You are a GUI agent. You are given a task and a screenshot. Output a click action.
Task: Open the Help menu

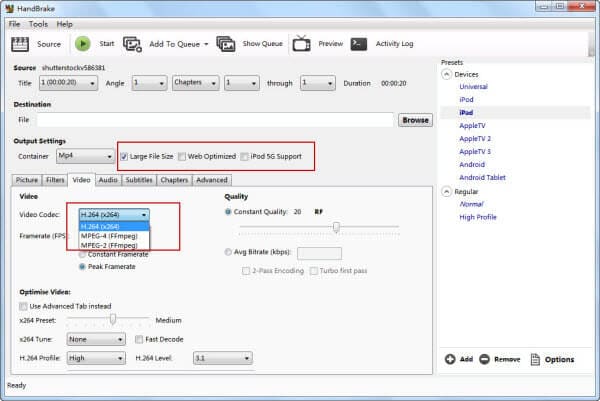pyautogui.click(x=64, y=24)
